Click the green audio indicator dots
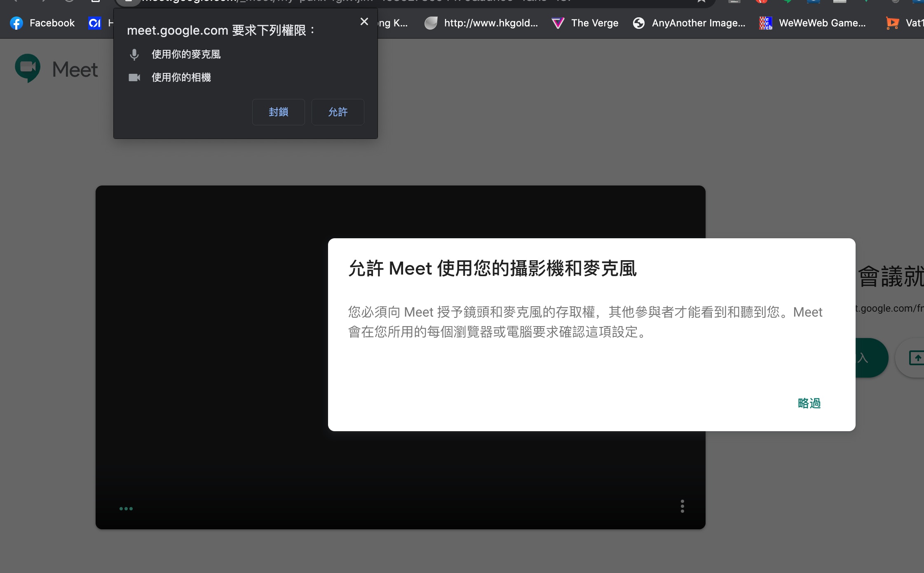The image size is (924, 573). click(126, 508)
